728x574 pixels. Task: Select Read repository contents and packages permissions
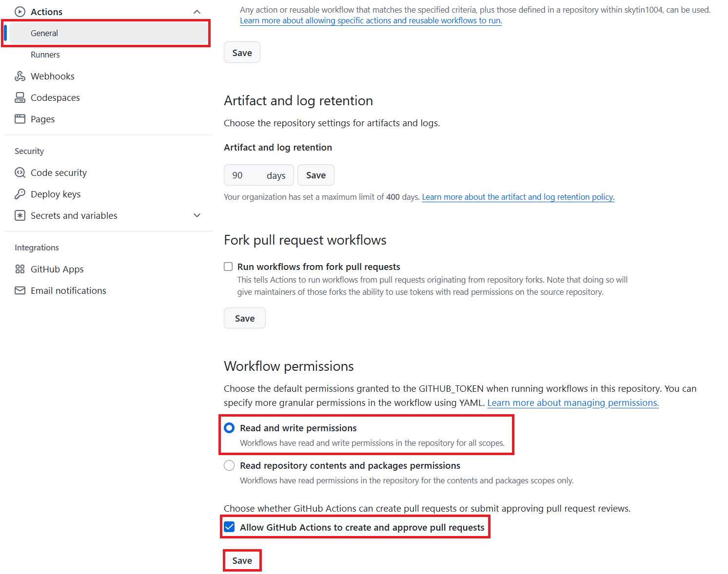coord(229,465)
